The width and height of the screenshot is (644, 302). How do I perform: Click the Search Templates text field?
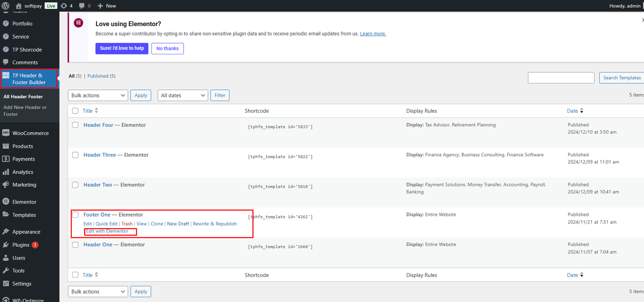(561, 78)
